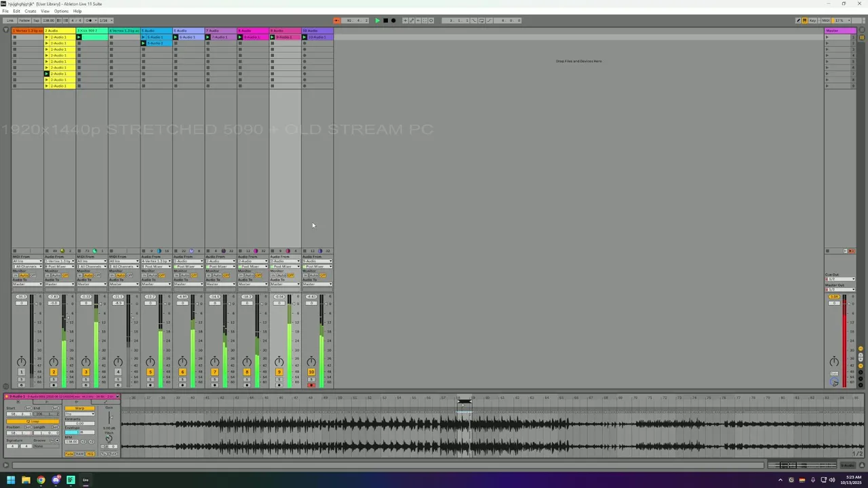Adjust the Master track pan knob
Image resolution: width=868 pixels, height=488 pixels.
click(x=834, y=362)
